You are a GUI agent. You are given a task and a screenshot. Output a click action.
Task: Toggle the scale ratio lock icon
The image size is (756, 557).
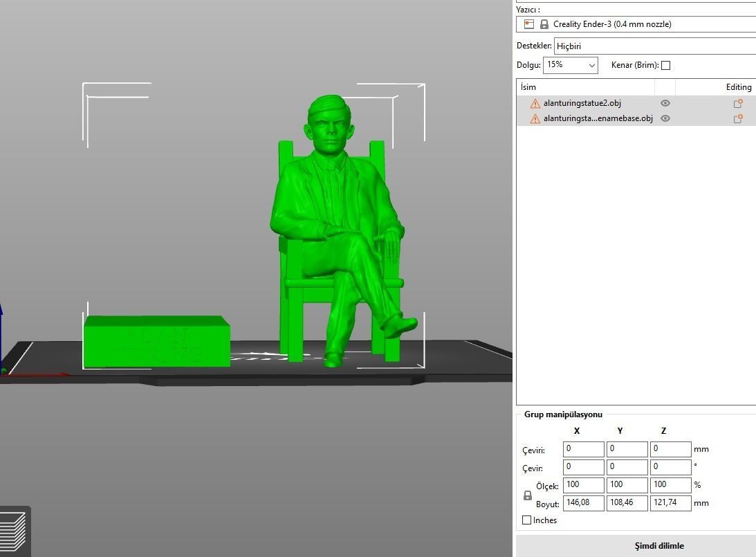528,495
